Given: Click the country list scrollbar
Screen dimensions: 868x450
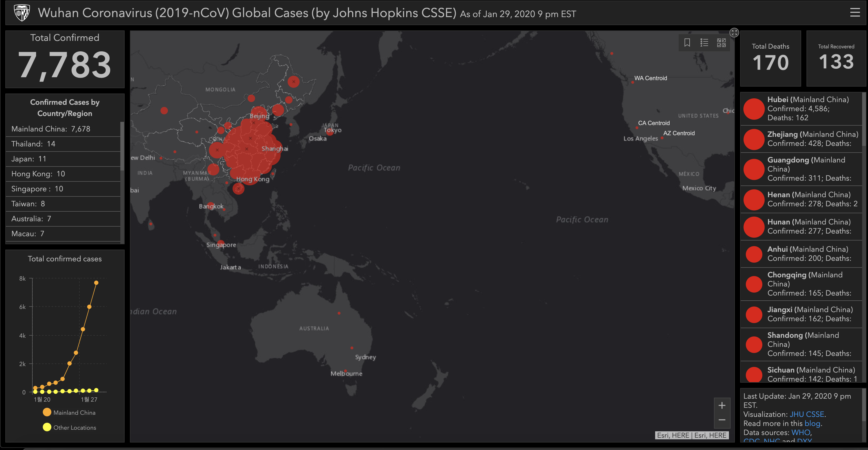Looking at the screenshot, I should point(122,146).
